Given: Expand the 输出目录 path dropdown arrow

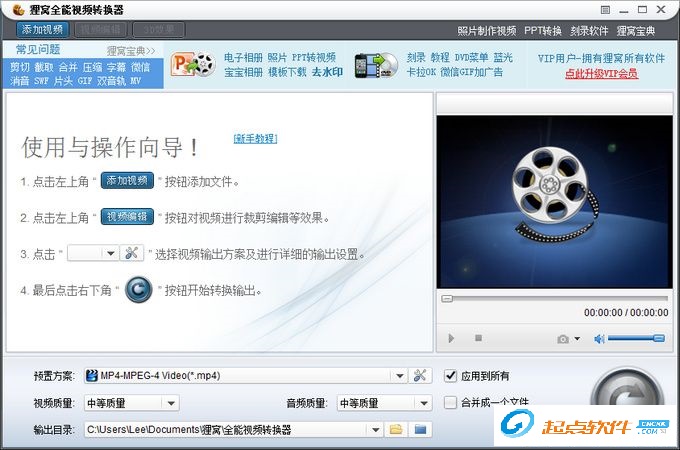Looking at the screenshot, I should pyautogui.click(x=376, y=430).
